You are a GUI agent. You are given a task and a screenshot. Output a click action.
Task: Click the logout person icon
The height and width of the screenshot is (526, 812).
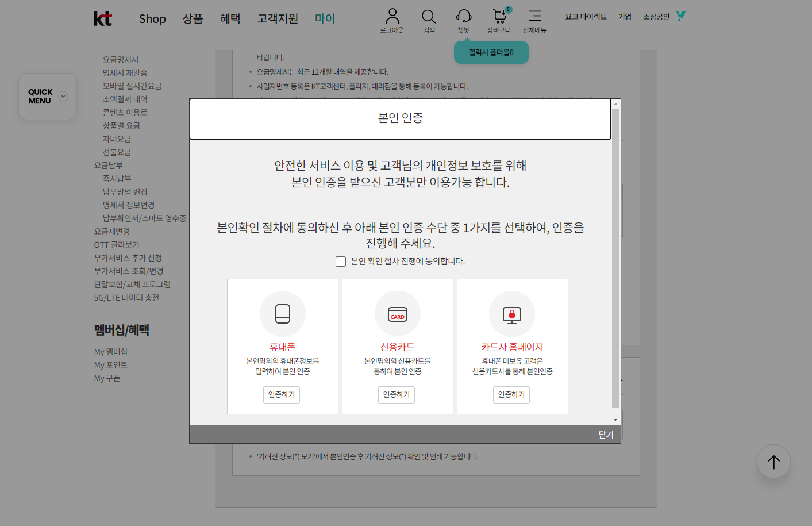pos(392,16)
